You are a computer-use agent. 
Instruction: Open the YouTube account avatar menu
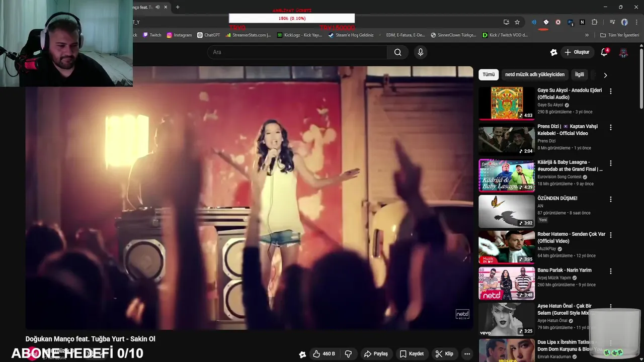[623, 52]
